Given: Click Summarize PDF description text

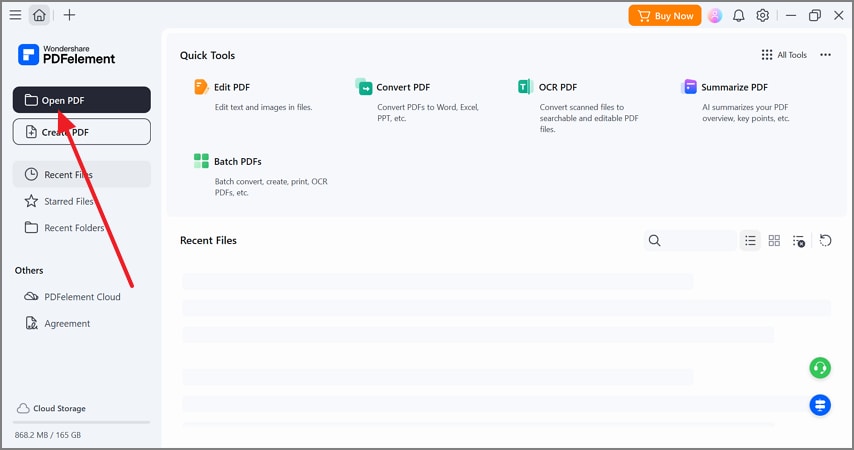Looking at the screenshot, I should 746,113.
